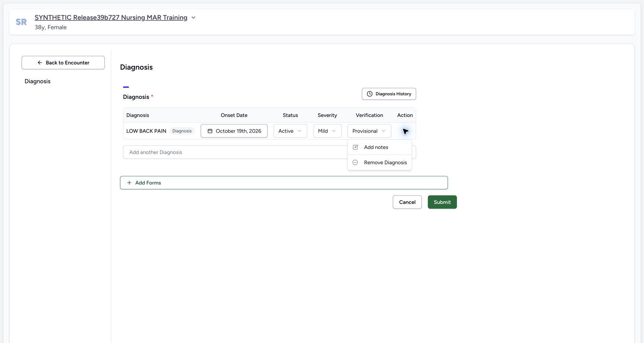Open the onset date picker October 19th, 2026
644x343 pixels.
pos(234,131)
